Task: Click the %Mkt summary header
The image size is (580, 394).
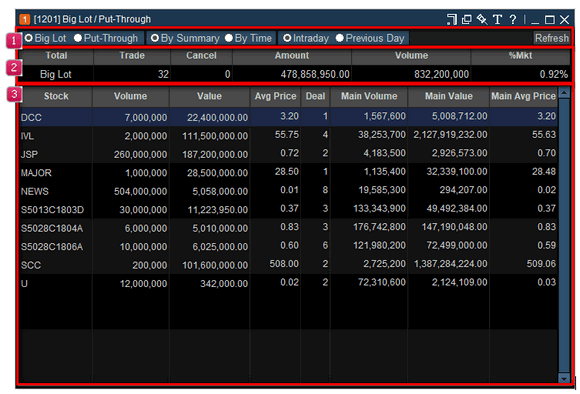Action: [520, 56]
